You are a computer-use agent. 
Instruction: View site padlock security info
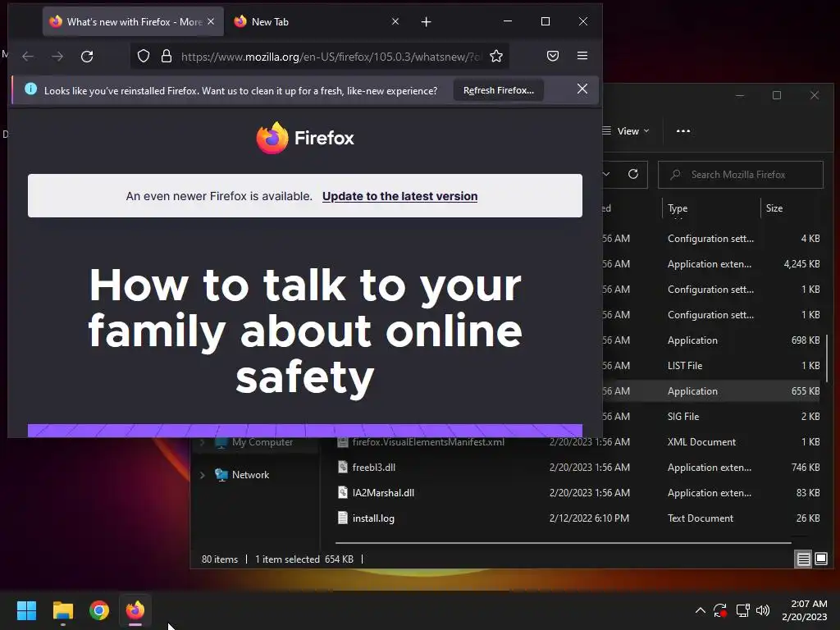coord(167,57)
